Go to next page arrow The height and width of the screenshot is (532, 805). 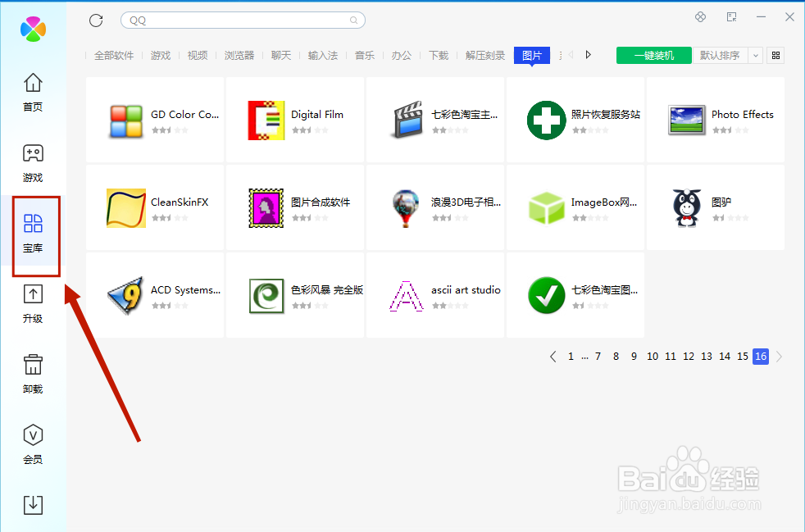tap(780, 357)
